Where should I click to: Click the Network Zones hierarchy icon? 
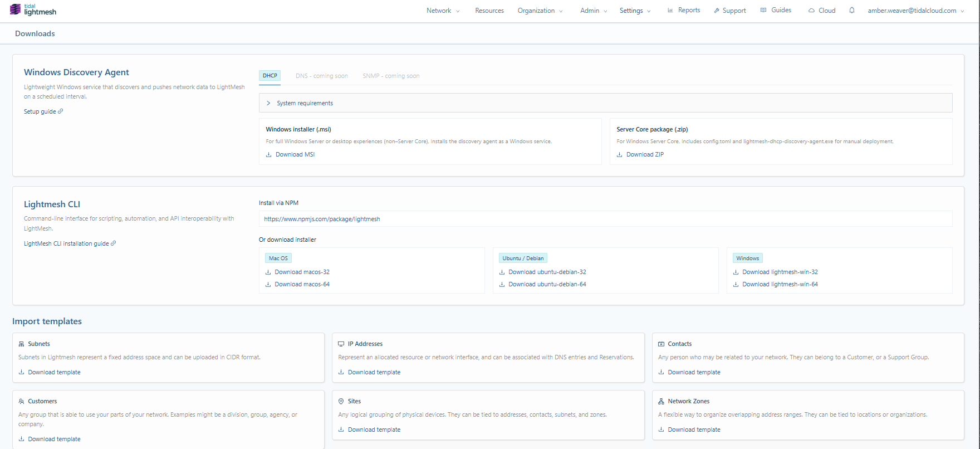point(661,402)
